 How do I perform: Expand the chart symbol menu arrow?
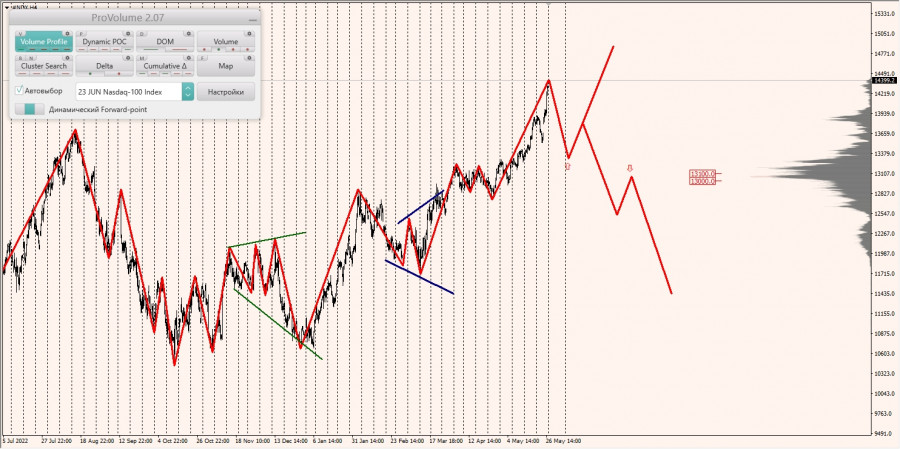point(6,7)
